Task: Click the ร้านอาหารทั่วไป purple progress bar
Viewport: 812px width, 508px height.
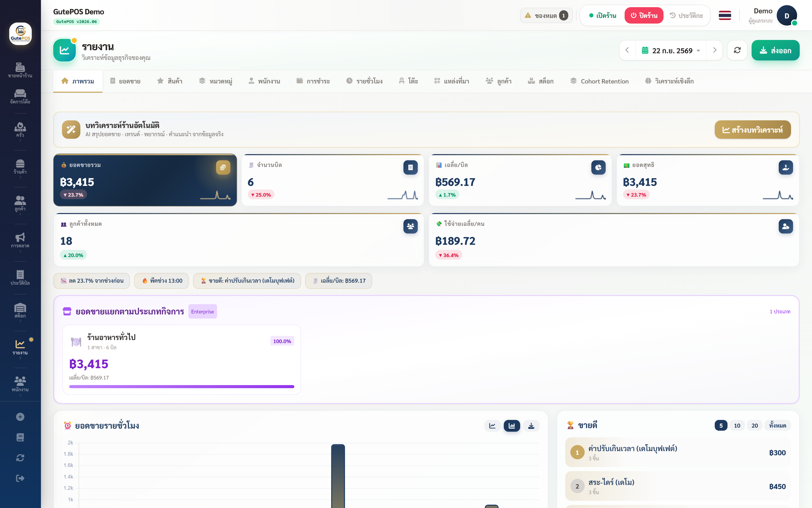Action: pos(182,386)
